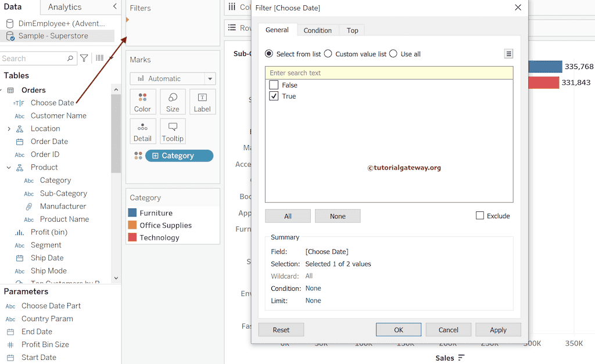The width and height of the screenshot is (595, 364).
Task: Click the scroll down arrow of Tables list
Action: [116, 278]
